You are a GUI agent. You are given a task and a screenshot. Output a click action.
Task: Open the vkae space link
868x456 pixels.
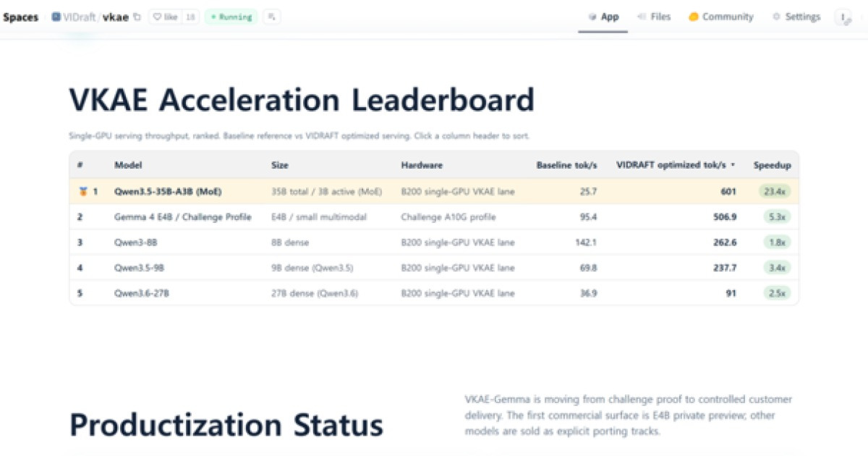pos(116,17)
